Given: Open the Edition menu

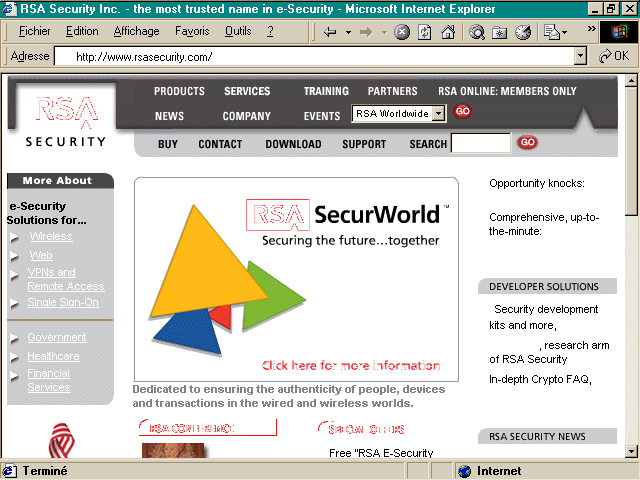Looking at the screenshot, I should pyautogui.click(x=82, y=31).
